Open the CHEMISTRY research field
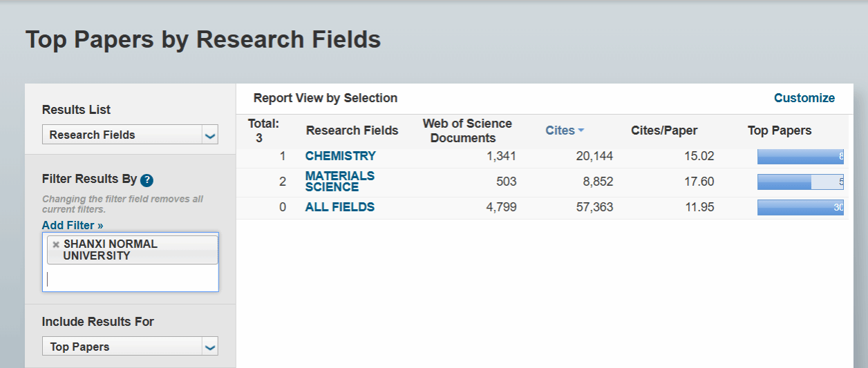The image size is (868, 368). coord(340,156)
